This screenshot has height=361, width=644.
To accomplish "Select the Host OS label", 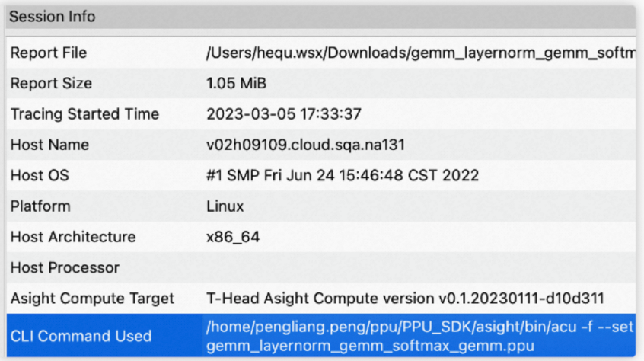I will click(40, 175).
